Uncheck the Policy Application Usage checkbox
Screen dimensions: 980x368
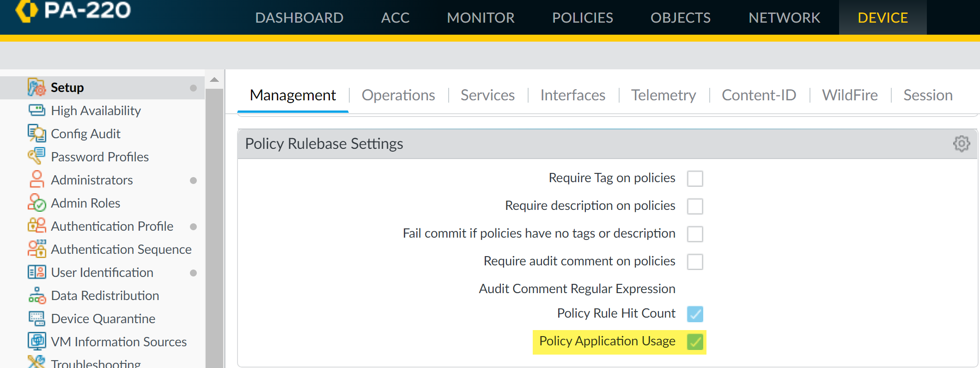694,342
